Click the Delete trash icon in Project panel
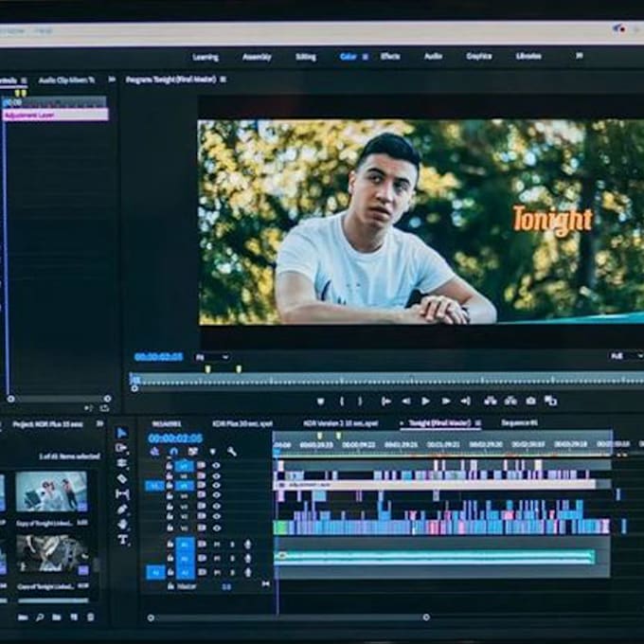 [90, 617]
